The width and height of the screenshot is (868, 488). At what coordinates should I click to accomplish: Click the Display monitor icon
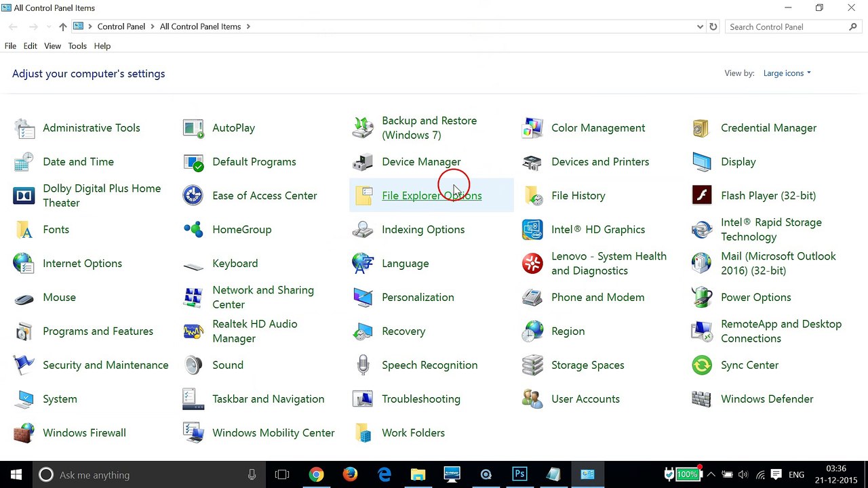[x=702, y=162]
